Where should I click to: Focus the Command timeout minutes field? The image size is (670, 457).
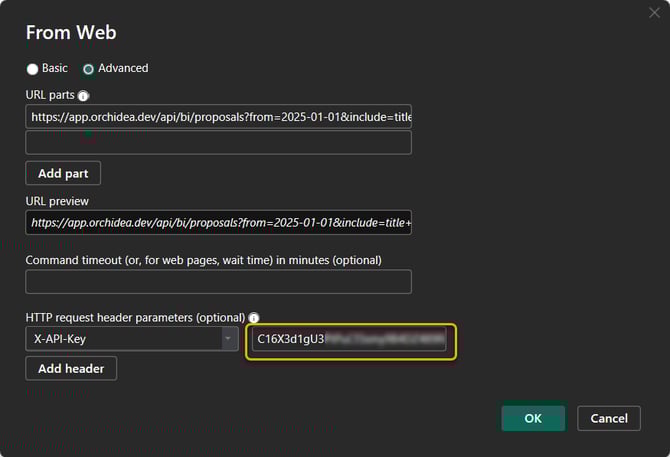(218, 282)
